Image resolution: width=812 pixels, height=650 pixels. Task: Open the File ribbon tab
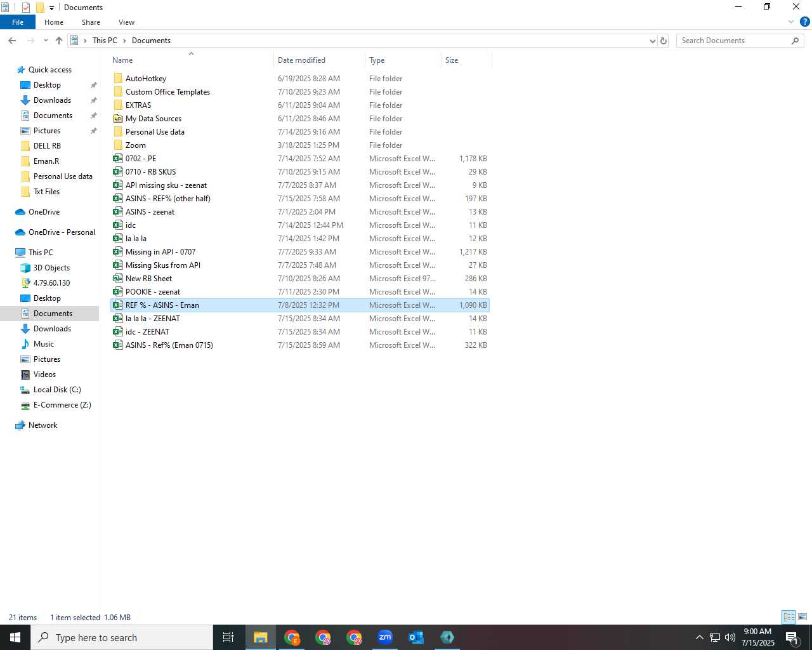[x=18, y=22]
